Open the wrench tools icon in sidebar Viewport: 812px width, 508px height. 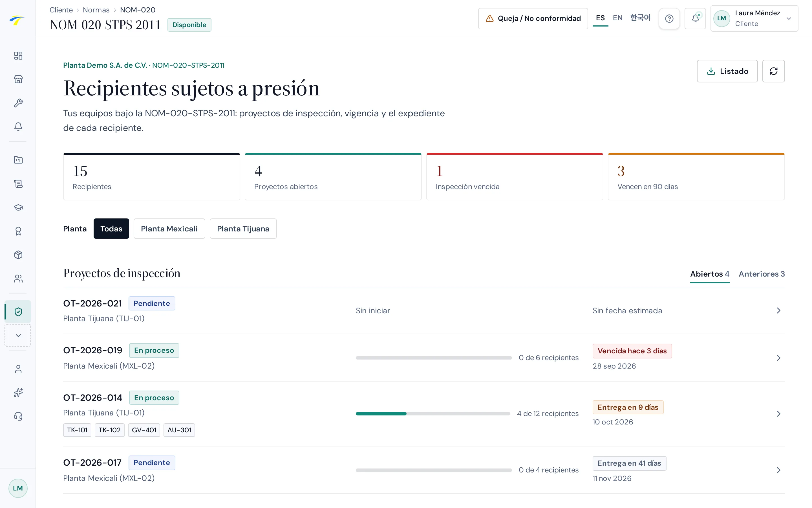click(18, 103)
